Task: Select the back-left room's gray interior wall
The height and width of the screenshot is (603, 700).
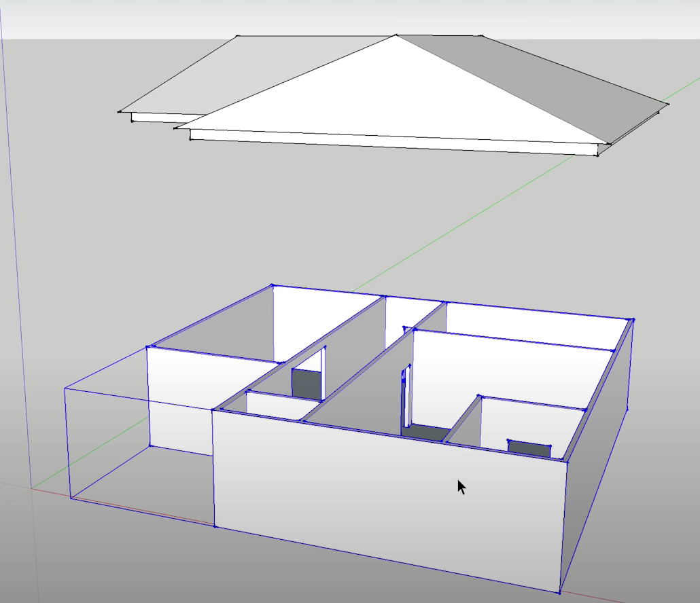Action: click(223, 335)
